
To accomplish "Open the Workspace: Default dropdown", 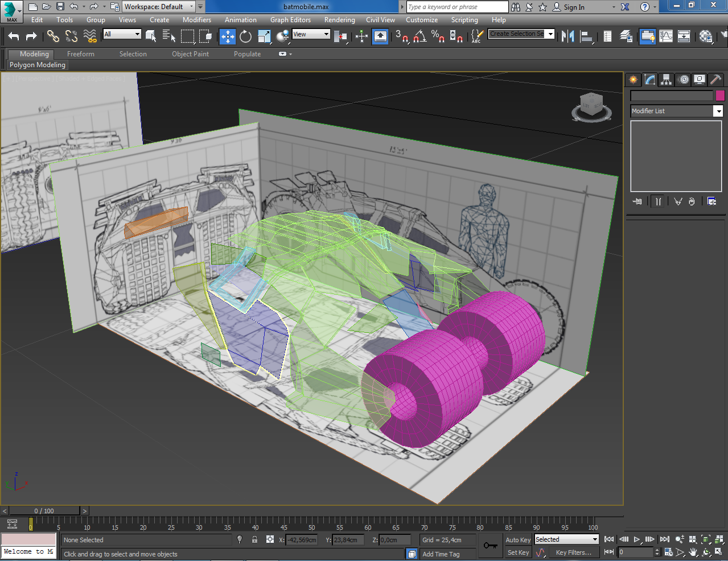I will click(159, 7).
